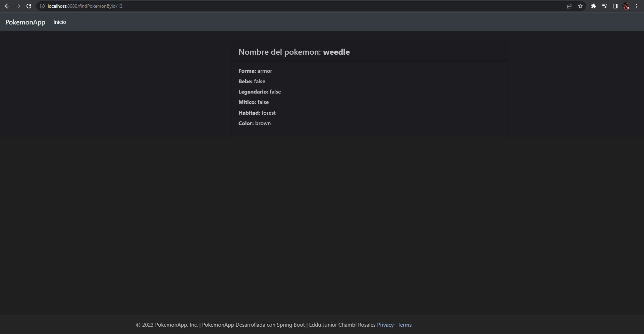Click the PokemonApp brand link
The image size is (644, 334).
(x=25, y=22)
